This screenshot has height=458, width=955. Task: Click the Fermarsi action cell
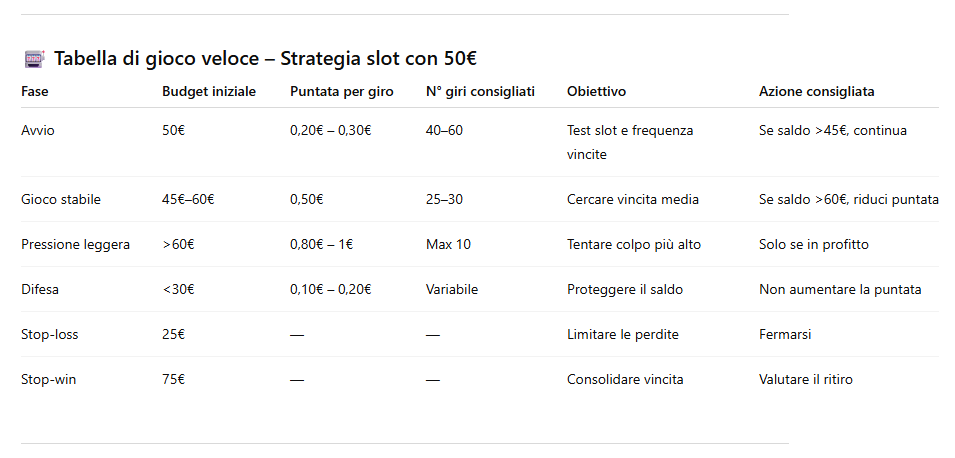coord(785,335)
